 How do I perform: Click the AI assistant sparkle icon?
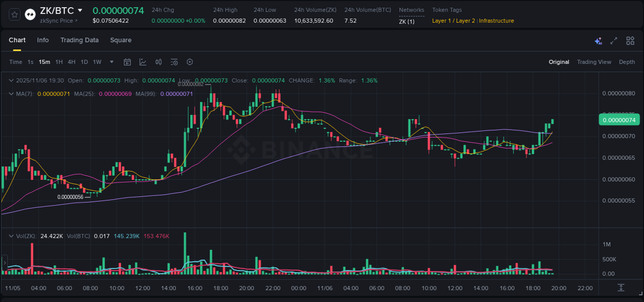coord(598,40)
